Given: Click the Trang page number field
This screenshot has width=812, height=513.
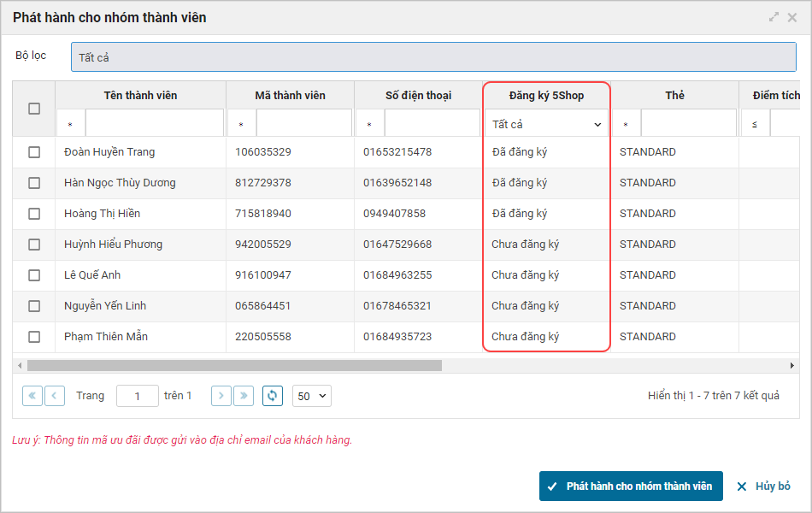Looking at the screenshot, I should (138, 396).
